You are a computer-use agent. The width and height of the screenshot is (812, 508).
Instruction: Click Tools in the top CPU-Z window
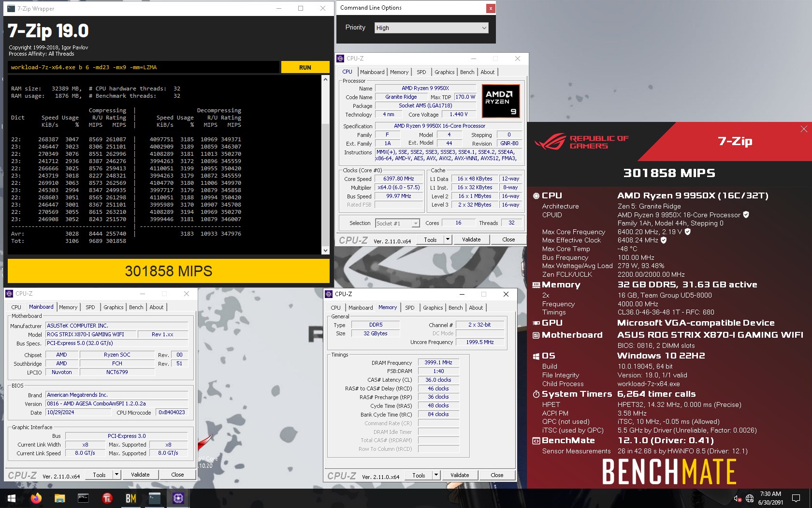(x=430, y=239)
